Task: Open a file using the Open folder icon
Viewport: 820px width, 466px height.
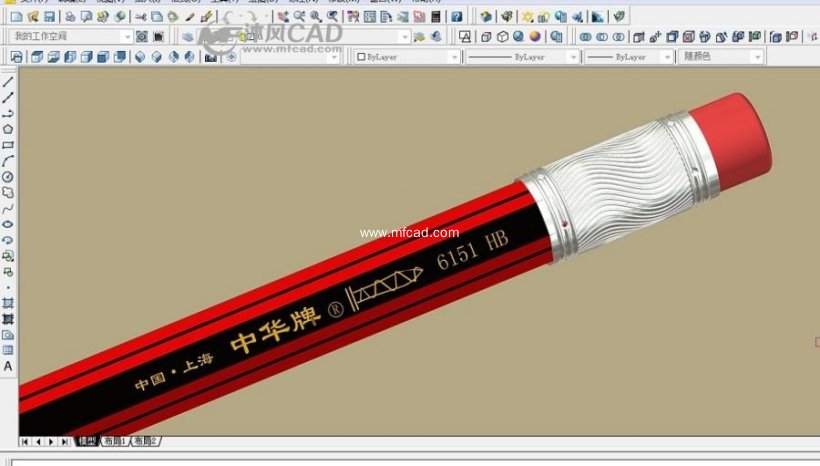Action: [33, 17]
